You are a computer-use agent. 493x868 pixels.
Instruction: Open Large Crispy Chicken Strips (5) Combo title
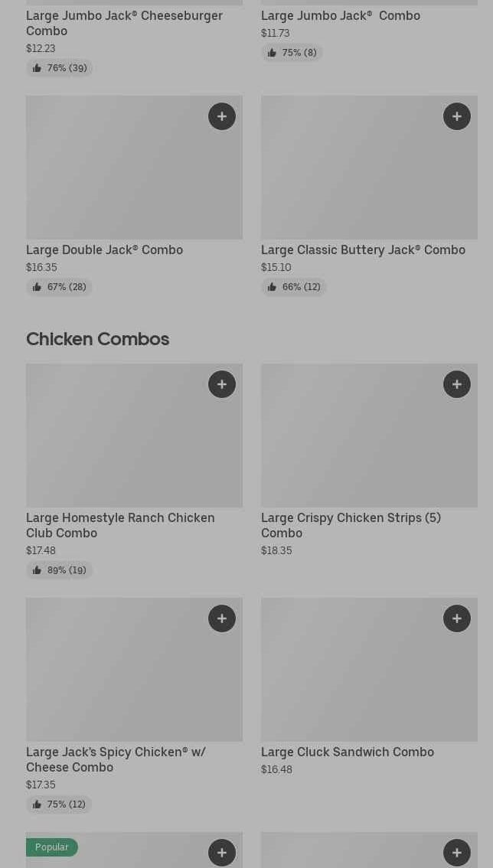click(x=351, y=525)
